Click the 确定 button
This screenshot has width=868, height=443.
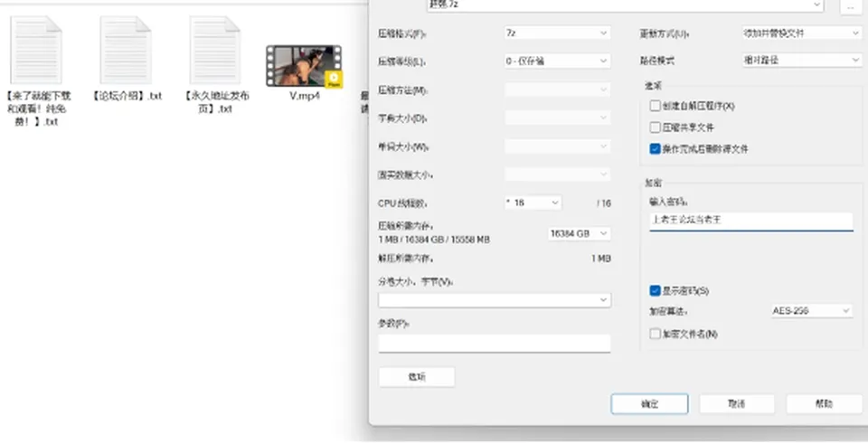(650, 404)
